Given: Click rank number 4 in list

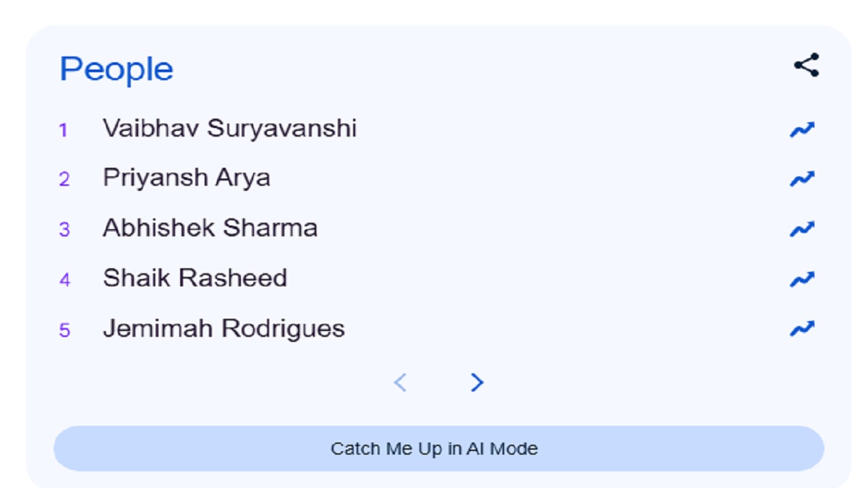Looking at the screenshot, I should [x=64, y=280].
